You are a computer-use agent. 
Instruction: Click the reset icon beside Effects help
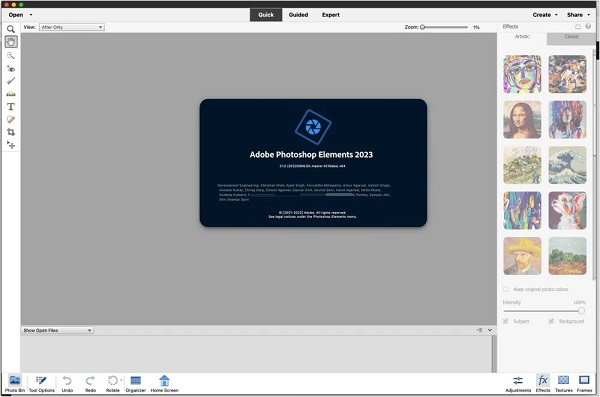point(578,26)
